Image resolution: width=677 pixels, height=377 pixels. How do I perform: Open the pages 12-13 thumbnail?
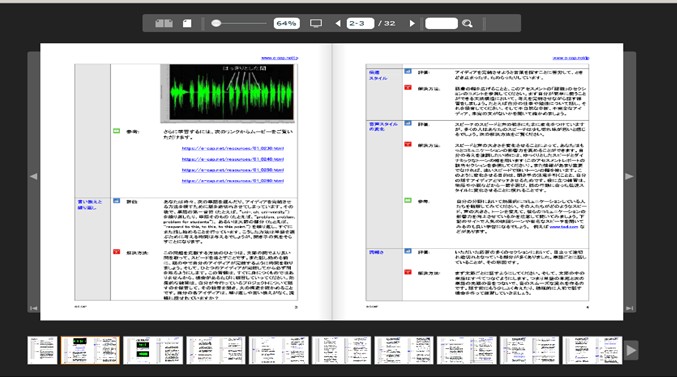pos(404,350)
